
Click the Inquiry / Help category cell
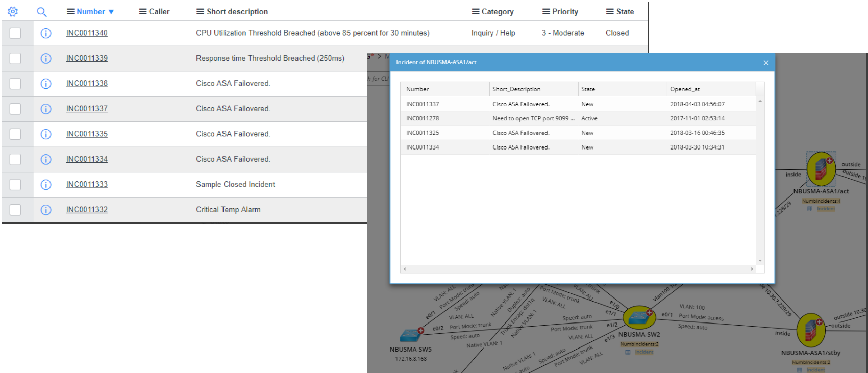click(493, 33)
